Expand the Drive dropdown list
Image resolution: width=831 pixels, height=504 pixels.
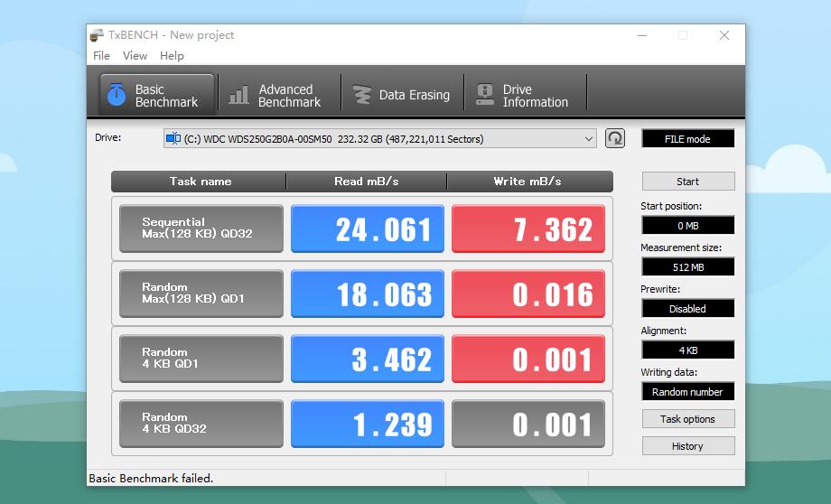pyautogui.click(x=589, y=139)
